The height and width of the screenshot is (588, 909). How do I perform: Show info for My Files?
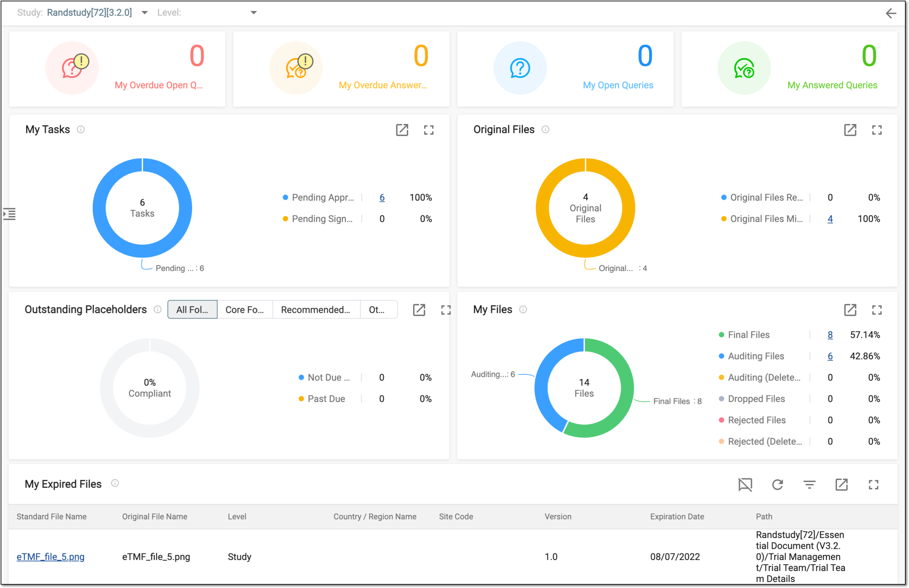click(x=523, y=309)
